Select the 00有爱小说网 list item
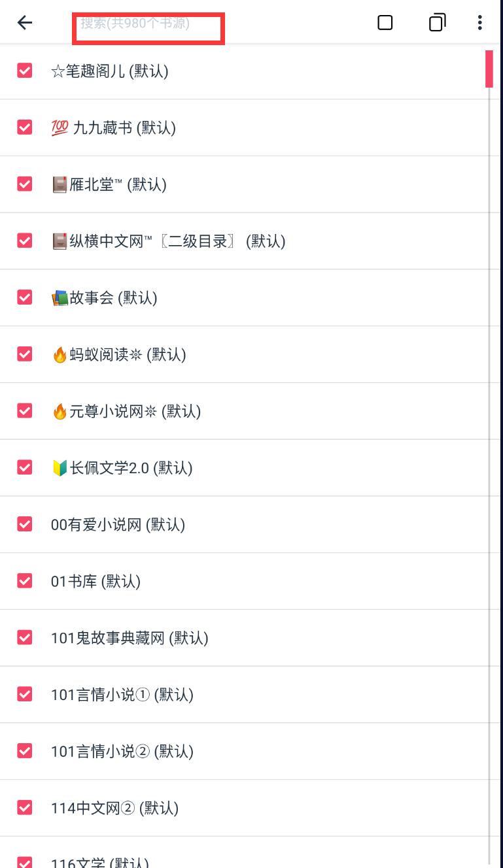The width and height of the screenshot is (503, 868). (x=118, y=524)
